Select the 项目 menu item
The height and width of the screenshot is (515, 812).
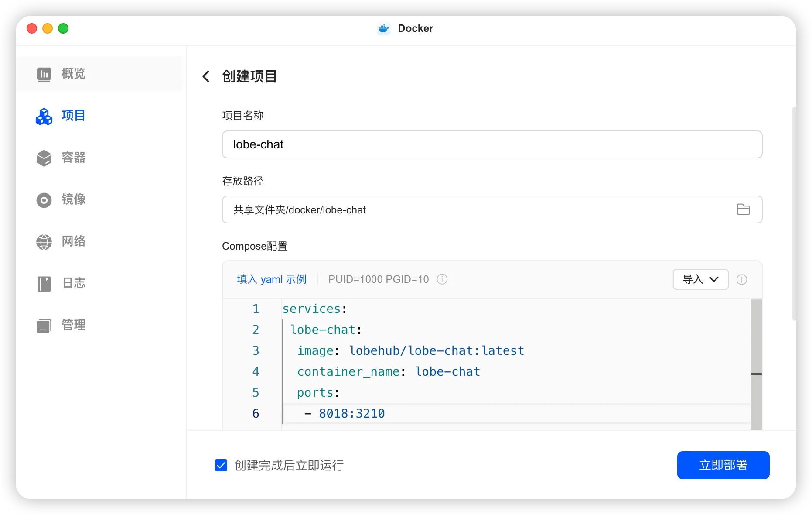pos(74,116)
